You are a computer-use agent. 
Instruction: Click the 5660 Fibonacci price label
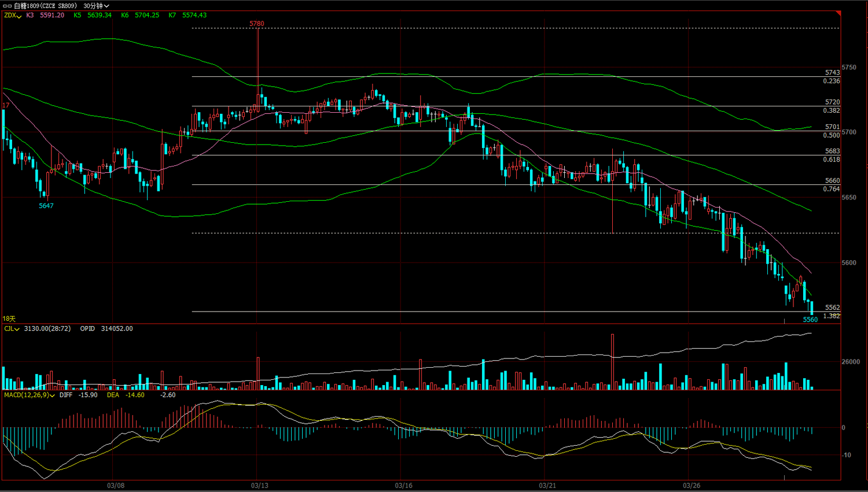(x=833, y=181)
